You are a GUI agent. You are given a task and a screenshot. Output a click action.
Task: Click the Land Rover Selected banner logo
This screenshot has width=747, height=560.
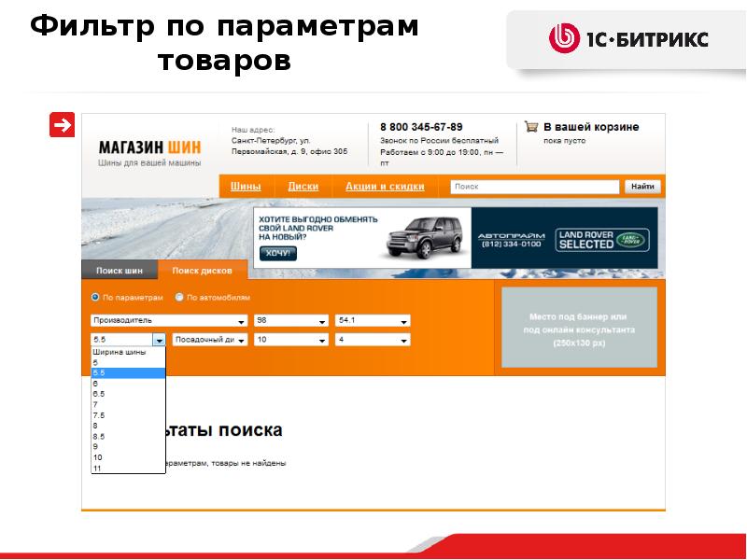[602, 240]
